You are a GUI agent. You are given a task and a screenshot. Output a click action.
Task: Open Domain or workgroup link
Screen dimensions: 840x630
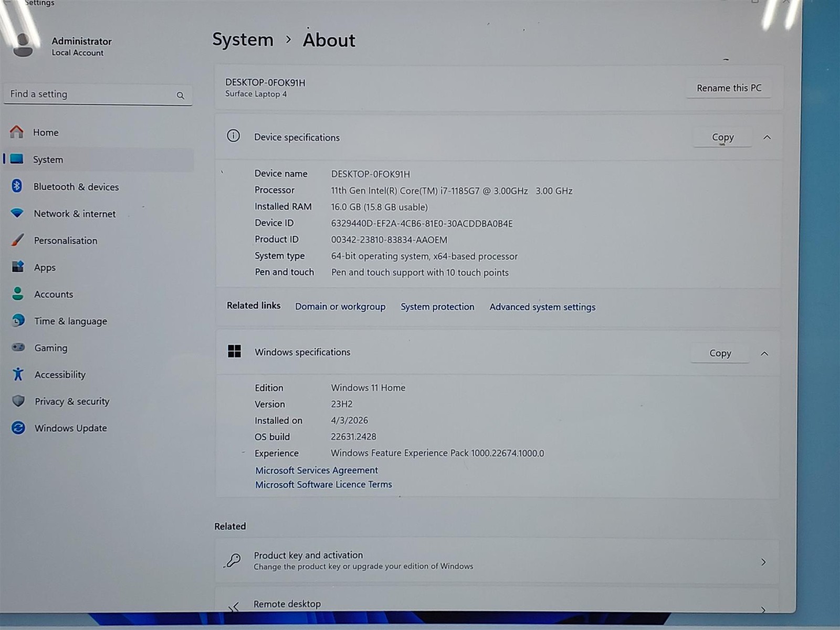(340, 306)
